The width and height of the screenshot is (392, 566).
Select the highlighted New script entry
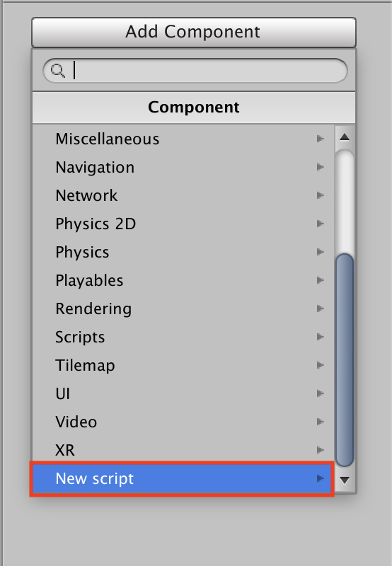[182, 479]
